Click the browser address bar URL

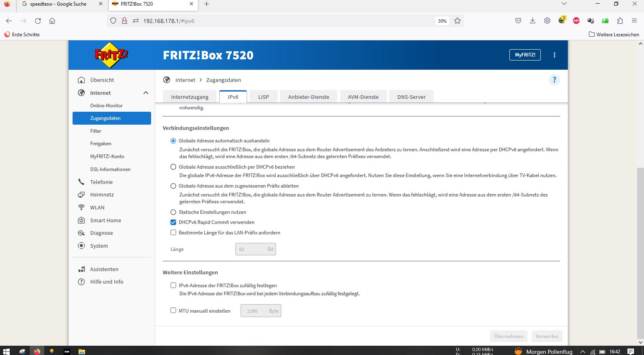(x=168, y=21)
